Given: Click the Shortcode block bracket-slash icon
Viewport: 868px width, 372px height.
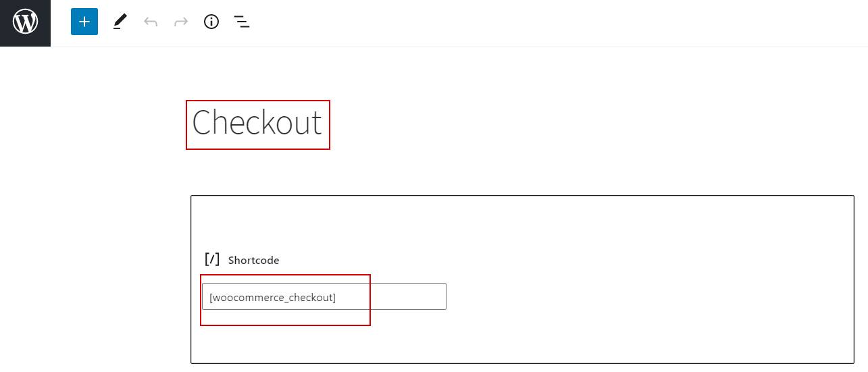Looking at the screenshot, I should click(x=212, y=259).
